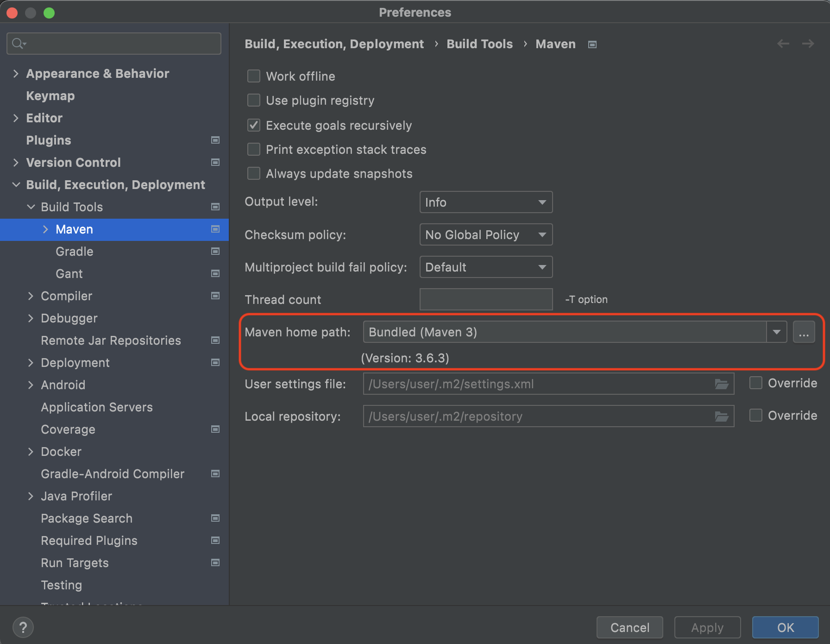Open the Multiproject build fail policy dropdown
The width and height of the screenshot is (830, 644).
pos(486,267)
